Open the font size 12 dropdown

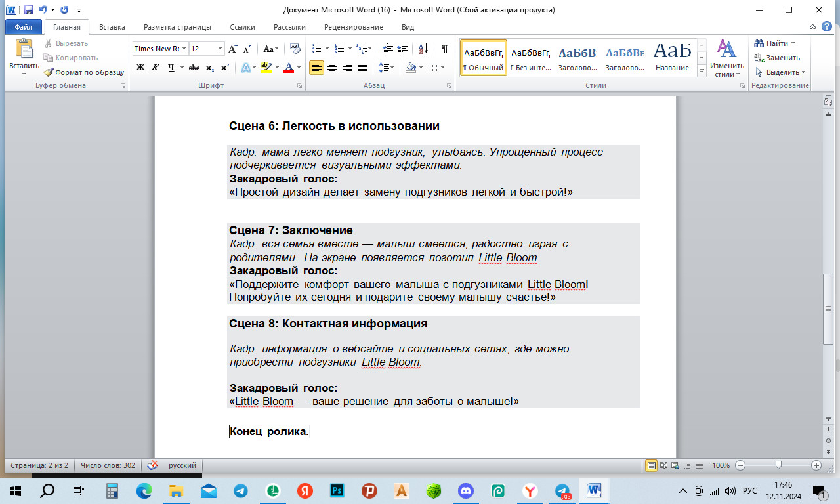(x=219, y=49)
